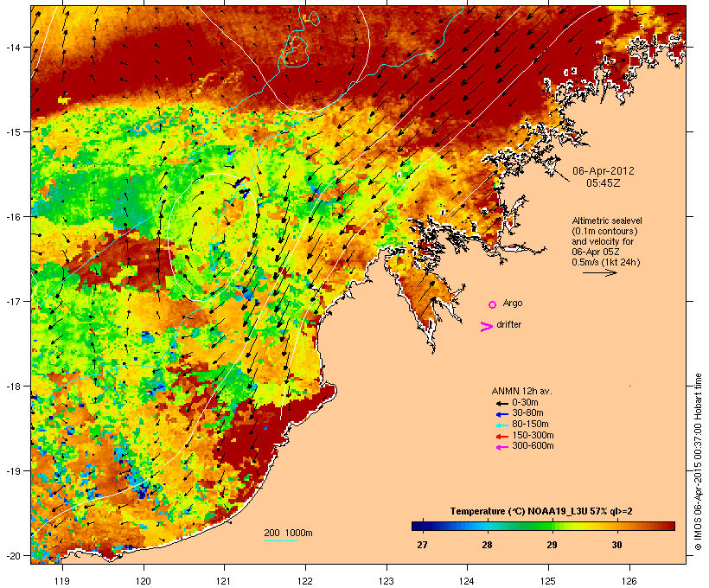Click the '-18' latitude axis label
Screen dimensions: 709x588
tap(12, 387)
